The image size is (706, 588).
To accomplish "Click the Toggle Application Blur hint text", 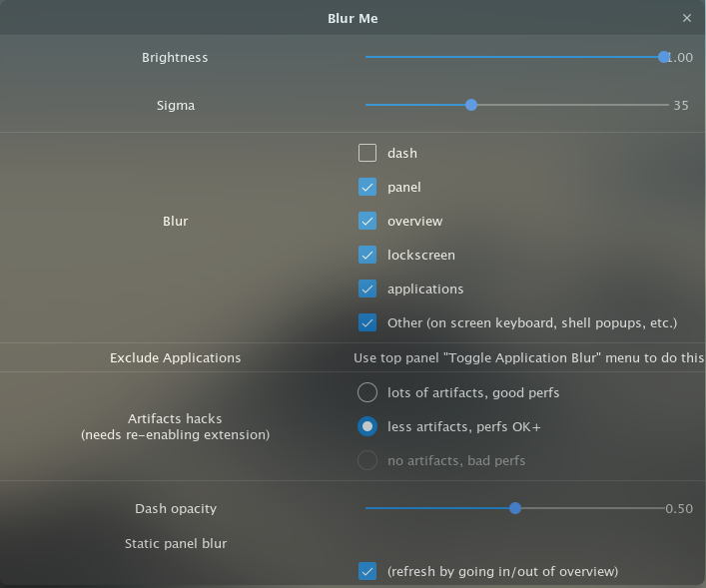I will [528, 358].
